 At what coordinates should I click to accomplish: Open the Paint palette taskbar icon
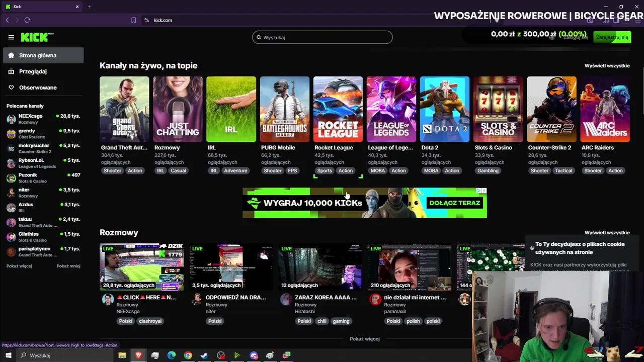click(x=270, y=355)
